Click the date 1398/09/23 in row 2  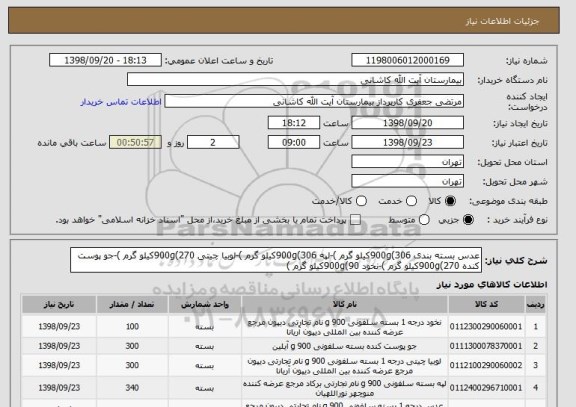59,346
